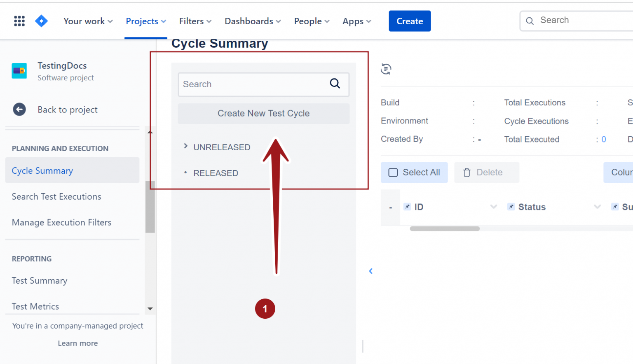Click the Jira app switcher grid icon
Screen dimensions: 633x364
(x=19, y=21)
